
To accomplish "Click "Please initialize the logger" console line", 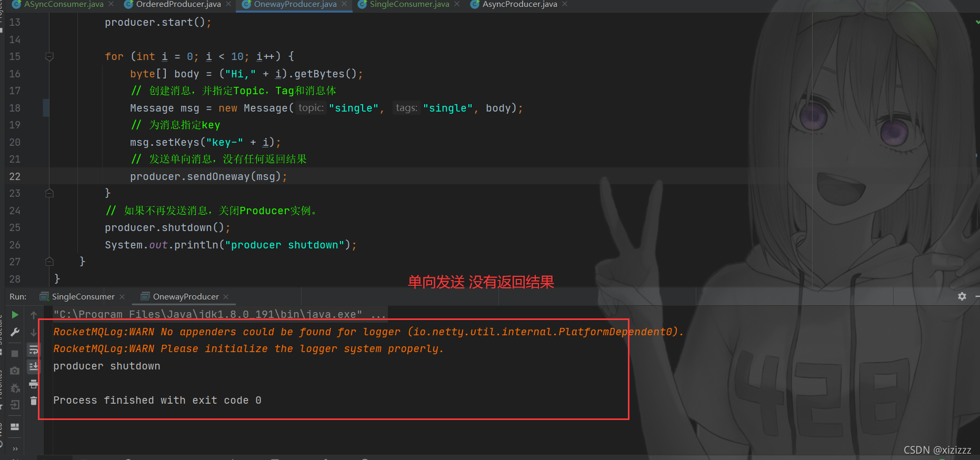I will 248,349.
